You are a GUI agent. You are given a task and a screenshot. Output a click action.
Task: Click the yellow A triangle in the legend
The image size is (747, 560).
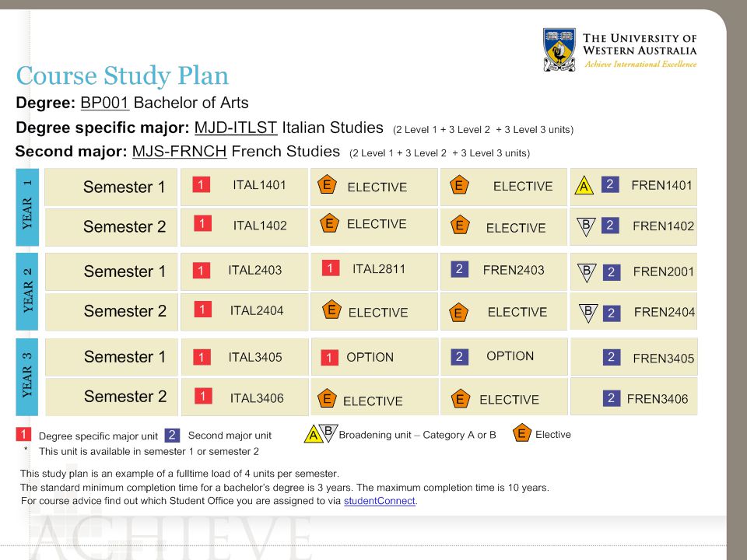pyautogui.click(x=313, y=434)
